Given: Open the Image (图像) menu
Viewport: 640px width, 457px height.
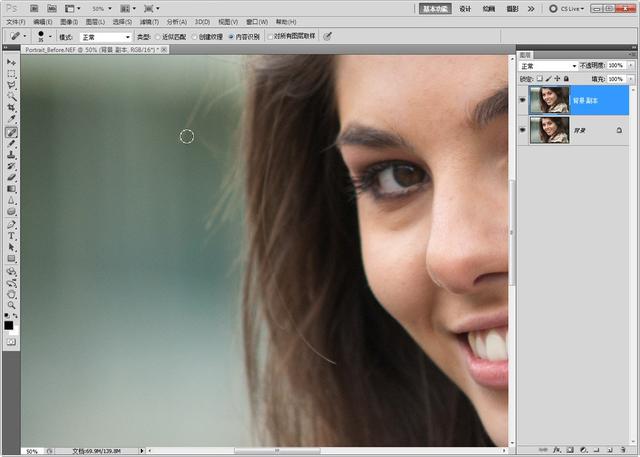Looking at the screenshot, I should tap(69, 22).
